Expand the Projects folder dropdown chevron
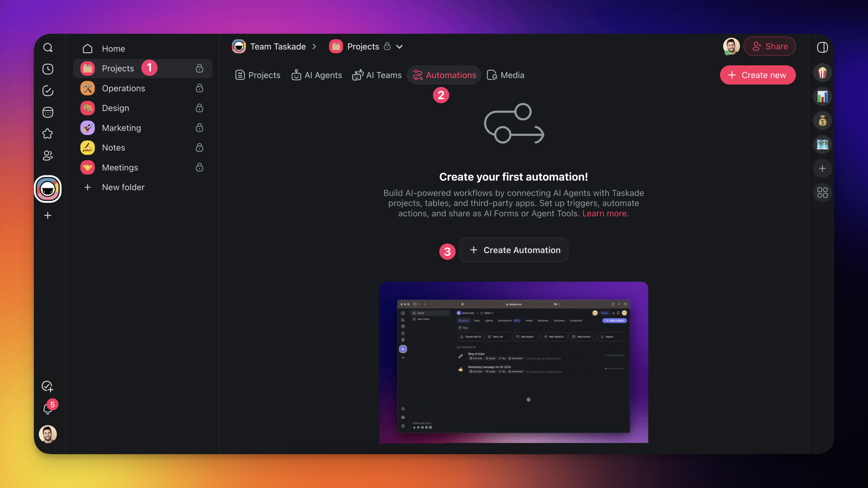Viewport: 868px width, 488px height. (399, 47)
